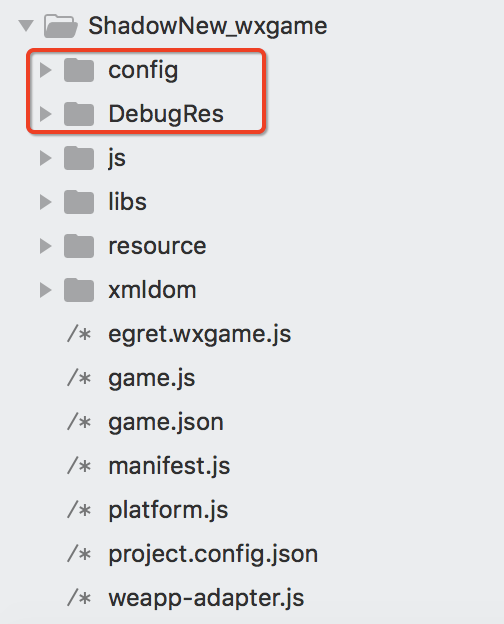Click the ShadowNew_wxgame open folder icon
This screenshot has height=624, width=504.
[x=61, y=26]
